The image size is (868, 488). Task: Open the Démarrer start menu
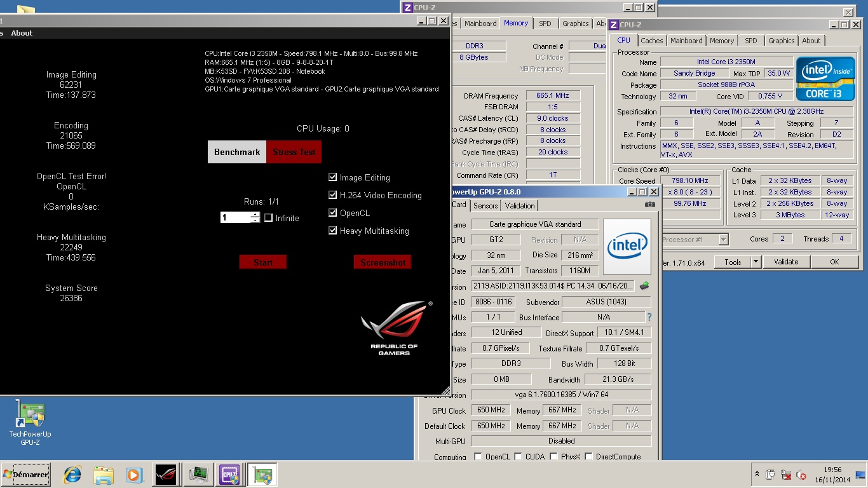(x=25, y=475)
